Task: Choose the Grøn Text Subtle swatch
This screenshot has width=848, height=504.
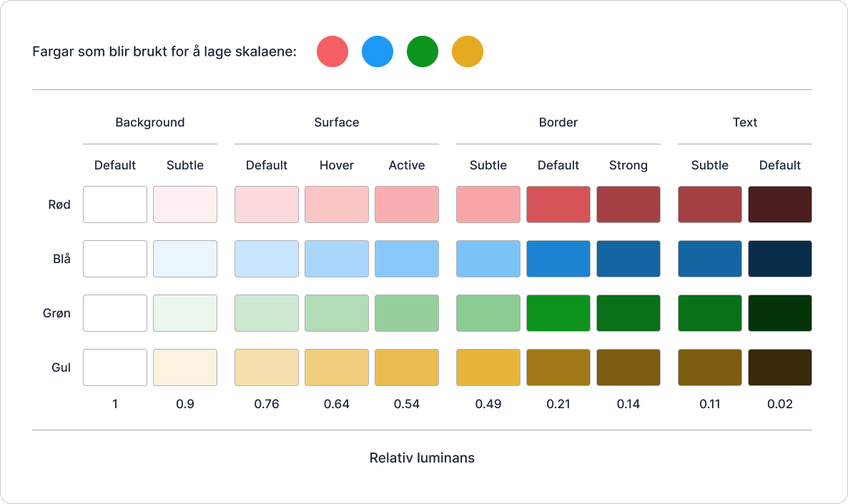Action: 710,313
